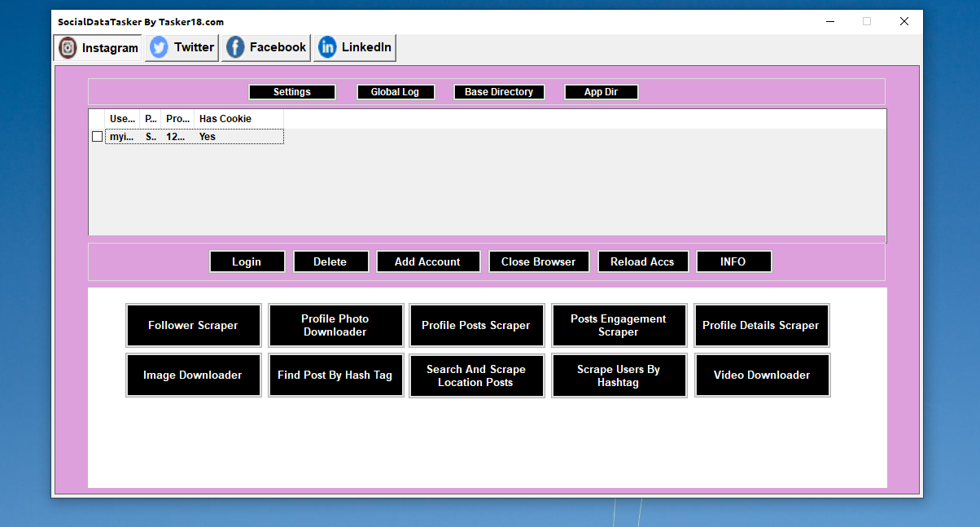Select the 'myi...' username cell
This screenshot has height=527, width=980.
point(122,137)
